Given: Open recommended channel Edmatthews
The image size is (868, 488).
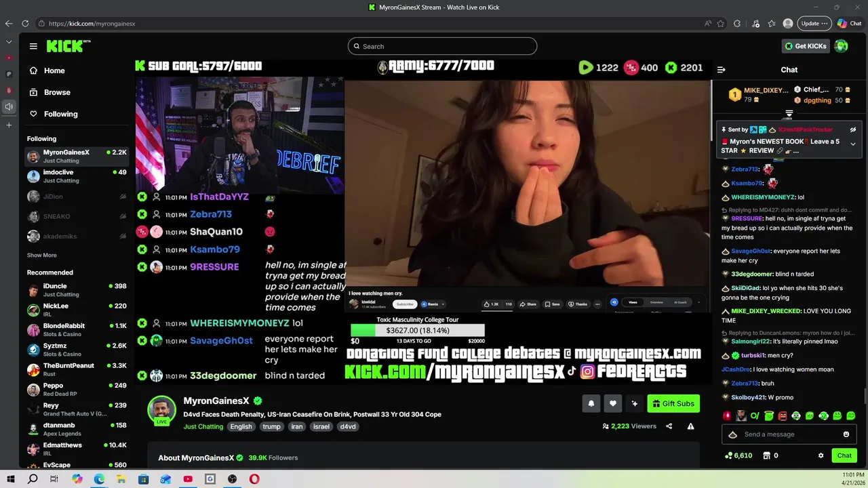Looking at the screenshot, I should point(77,449).
